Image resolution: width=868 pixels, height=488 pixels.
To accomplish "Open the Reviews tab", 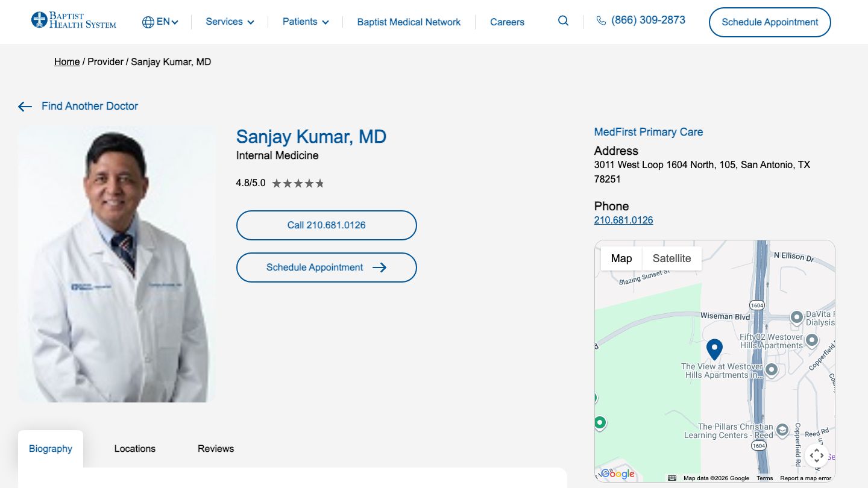I will (x=215, y=448).
